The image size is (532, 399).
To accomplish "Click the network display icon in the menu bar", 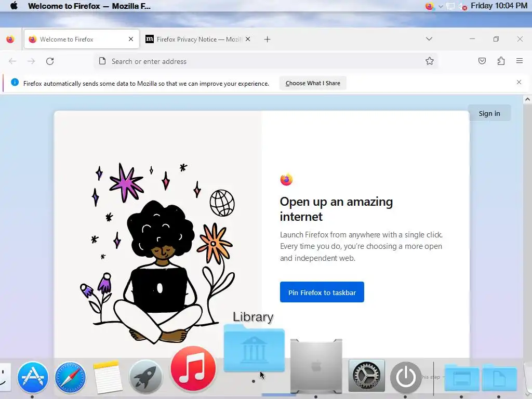I will (450, 6).
